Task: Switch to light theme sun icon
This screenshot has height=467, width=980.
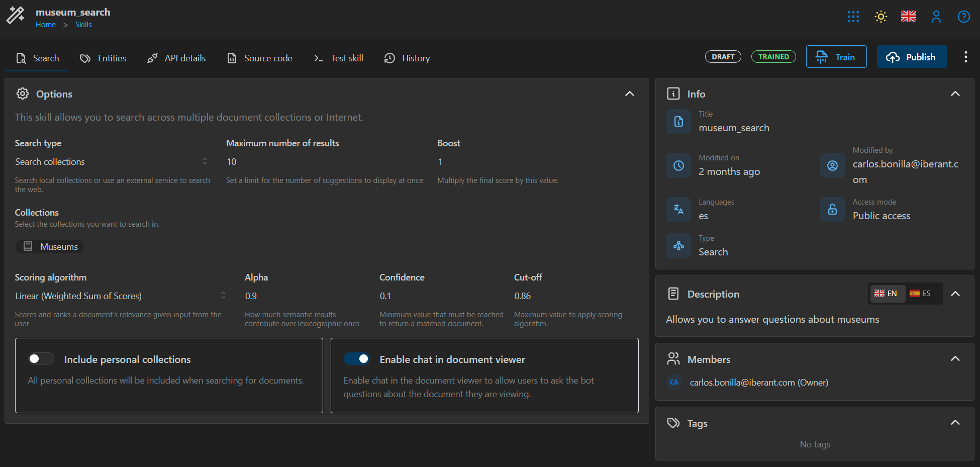Action: coord(881,17)
